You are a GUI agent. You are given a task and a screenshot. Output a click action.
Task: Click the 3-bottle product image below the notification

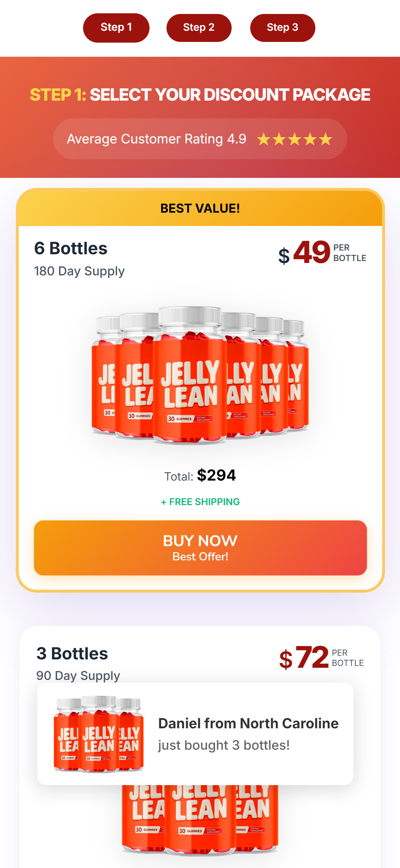[x=200, y=819]
